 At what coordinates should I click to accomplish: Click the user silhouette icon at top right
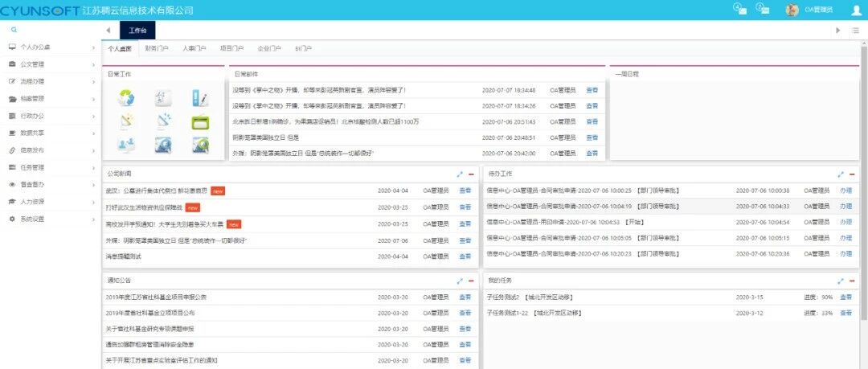click(x=857, y=10)
